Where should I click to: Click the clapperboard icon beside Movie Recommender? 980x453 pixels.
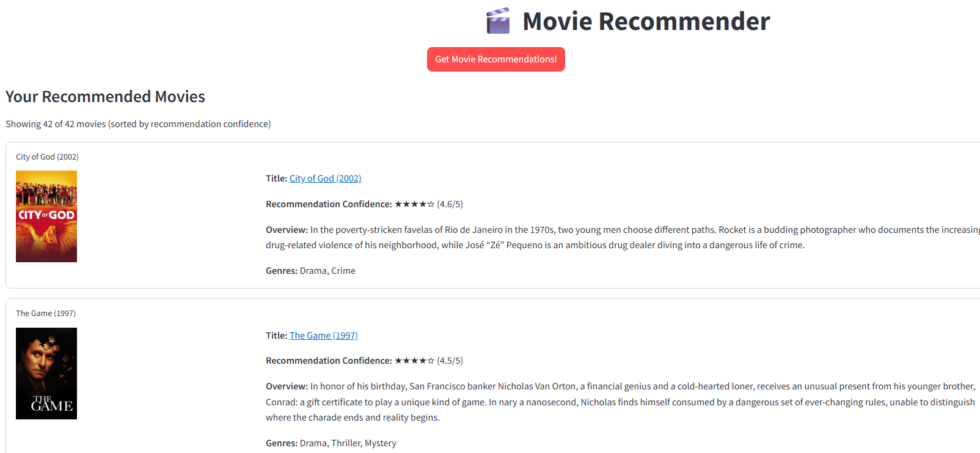[498, 21]
